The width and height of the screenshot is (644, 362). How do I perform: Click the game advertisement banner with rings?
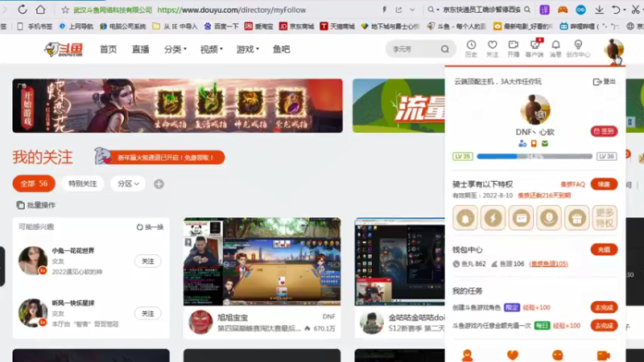177,106
